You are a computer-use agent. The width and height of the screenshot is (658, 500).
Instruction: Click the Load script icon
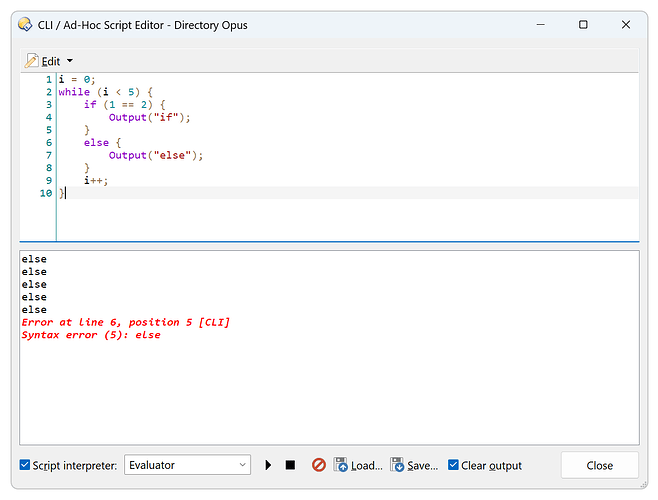(x=341, y=465)
